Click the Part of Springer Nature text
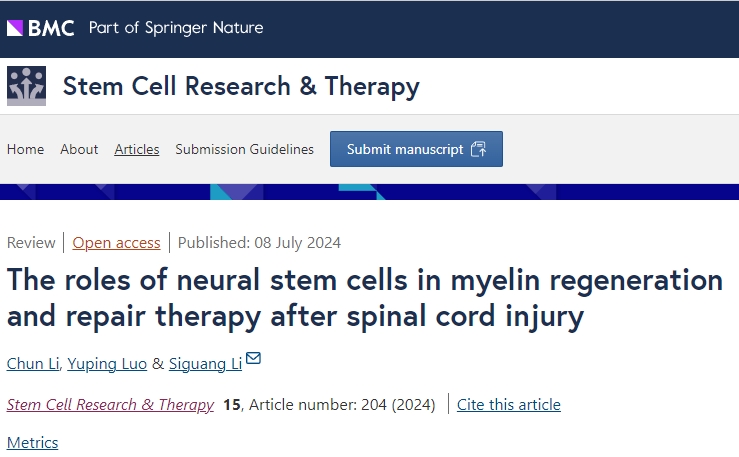739x457 pixels. tap(176, 28)
